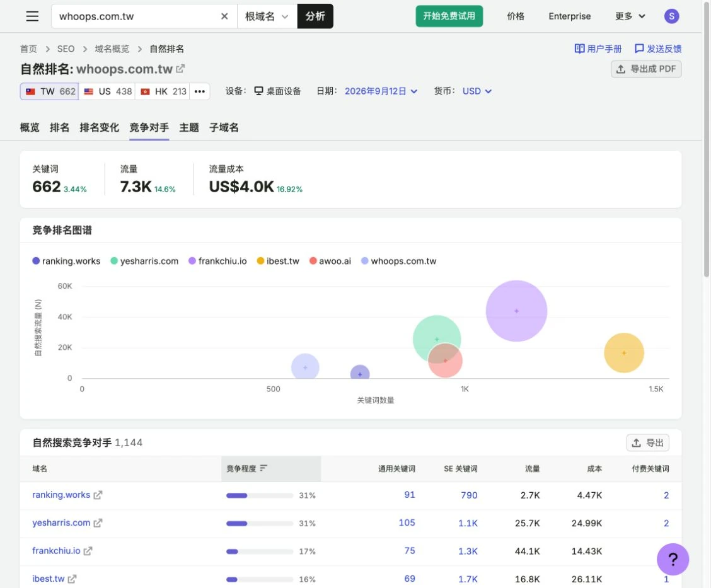Click ibest.tw 16% competition bar

pyautogui.click(x=260, y=579)
